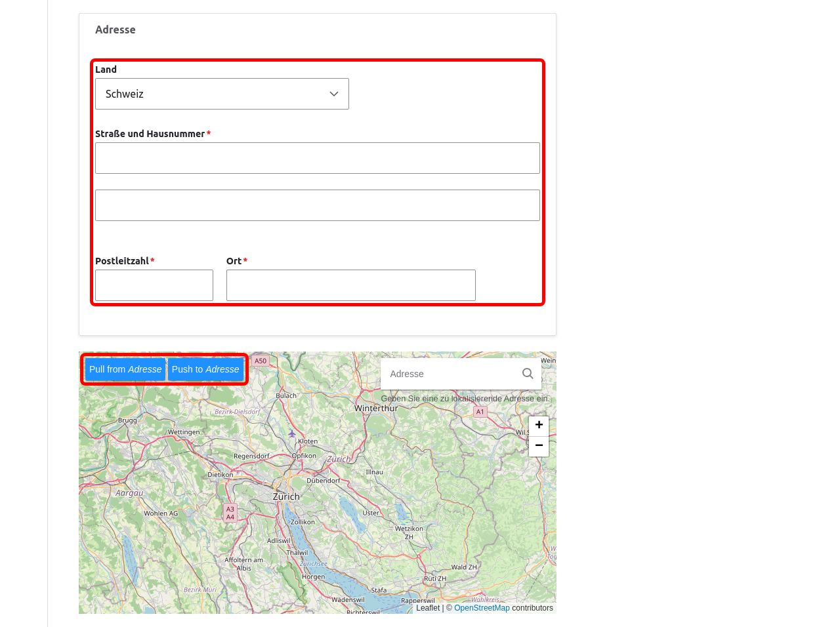840x627 pixels.
Task: Click the Winterthur label on the map
Action: tap(376, 408)
